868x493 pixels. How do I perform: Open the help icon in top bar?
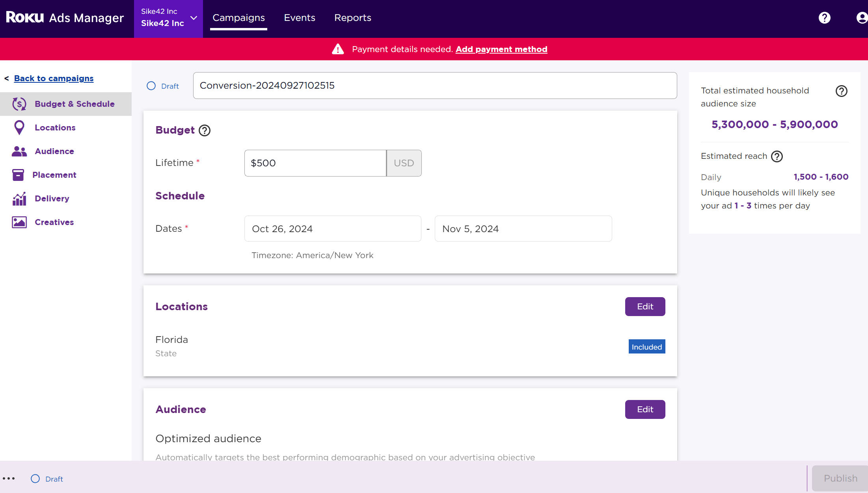pyautogui.click(x=824, y=18)
